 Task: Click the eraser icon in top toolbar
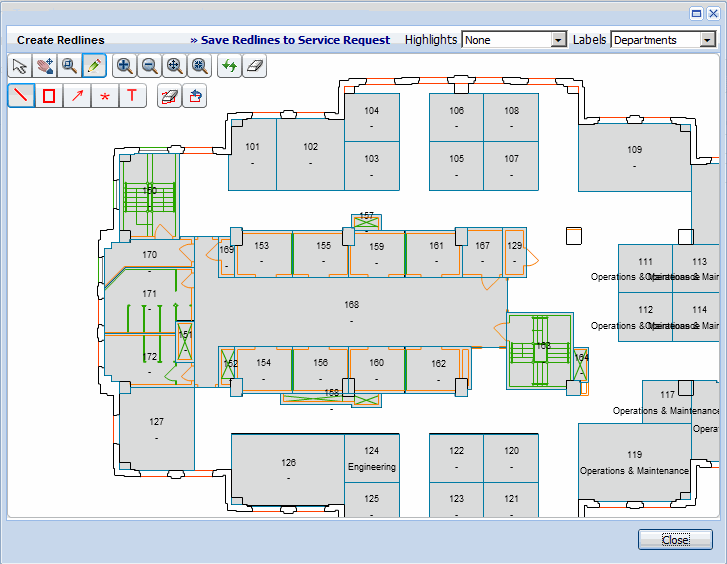[255, 66]
